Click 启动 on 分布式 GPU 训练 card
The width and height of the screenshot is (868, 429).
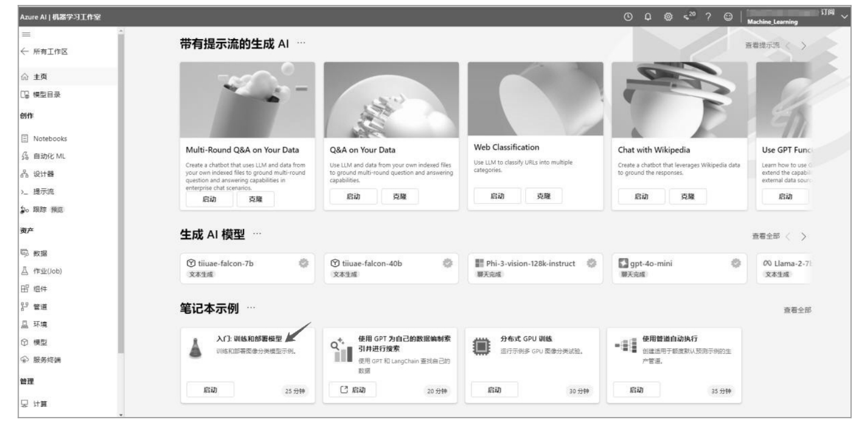(x=495, y=390)
